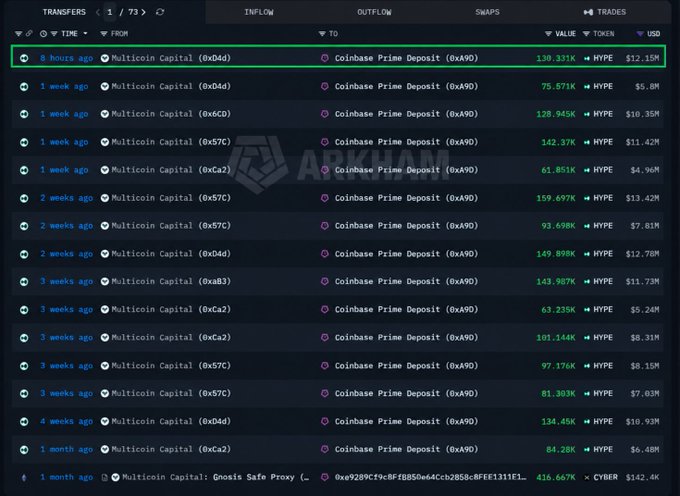This screenshot has width=680, height=496.
Task: Open the '4 weeks ago' transaction link
Action: point(66,421)
